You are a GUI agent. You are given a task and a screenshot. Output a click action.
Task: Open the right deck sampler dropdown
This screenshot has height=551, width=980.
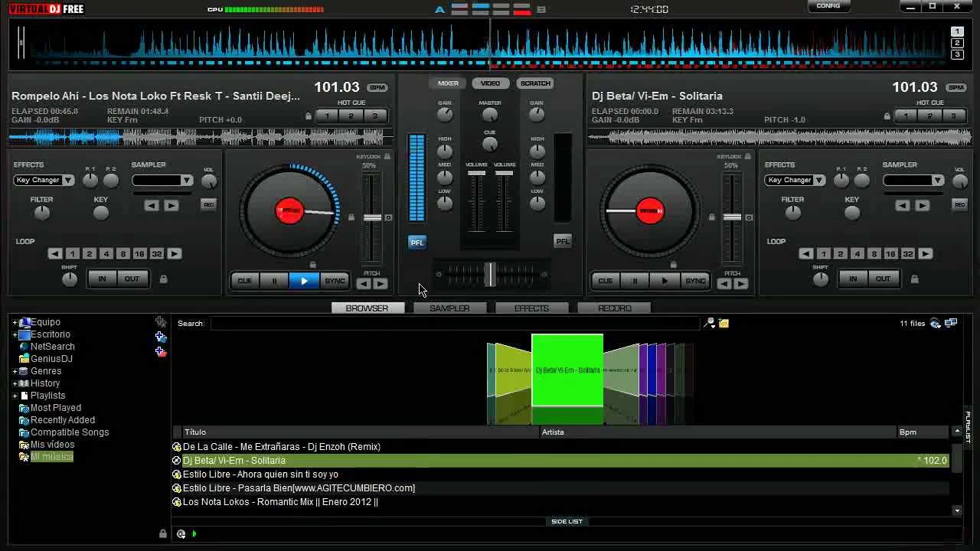pyautogui.click(x=938, y=181)
